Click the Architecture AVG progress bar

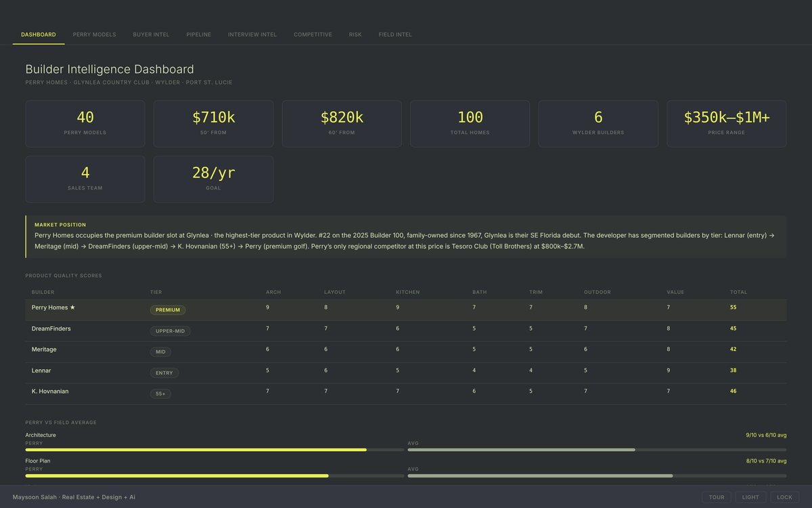point(597,450)
